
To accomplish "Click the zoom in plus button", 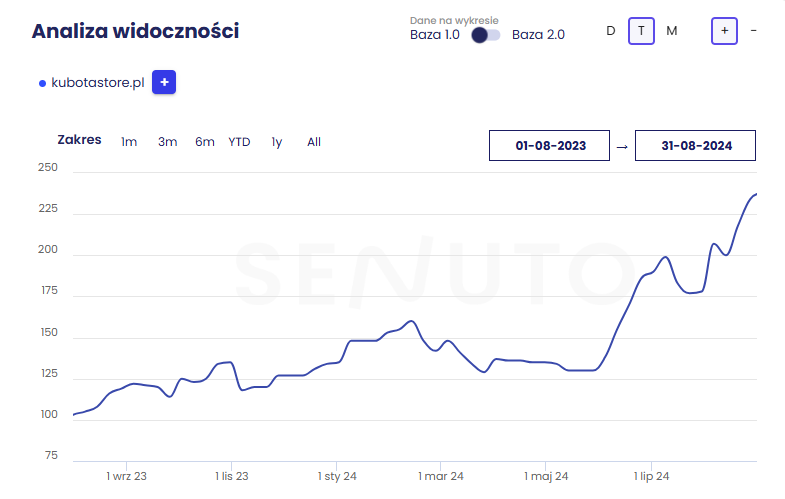I will (724, 31).
